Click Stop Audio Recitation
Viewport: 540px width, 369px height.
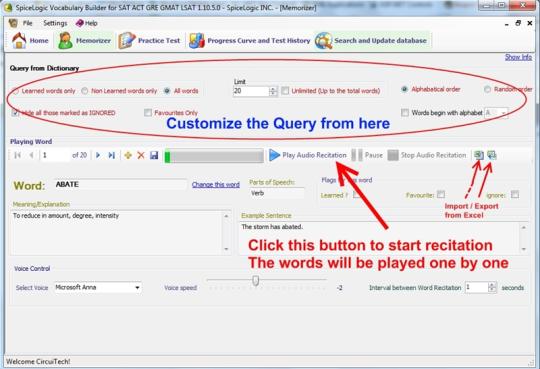click(x=427, y=155)
